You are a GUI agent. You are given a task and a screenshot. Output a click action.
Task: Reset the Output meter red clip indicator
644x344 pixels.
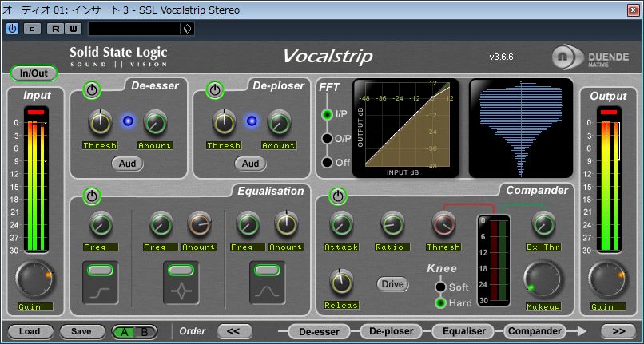coord(608,112)
